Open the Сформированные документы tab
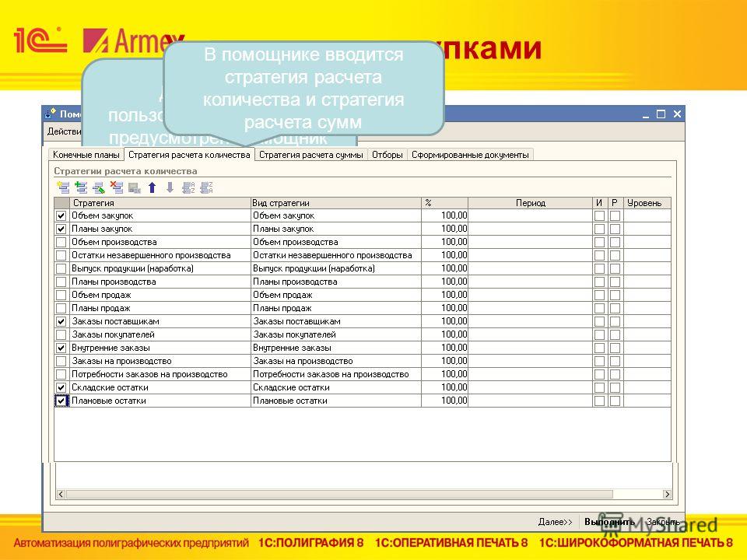The image size is (747, 560). point(470,155)
